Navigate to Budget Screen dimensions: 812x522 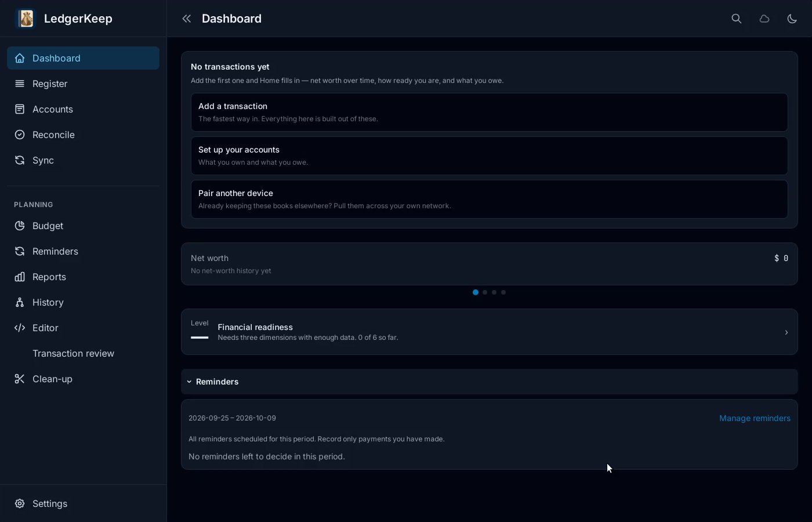click(x=83, y=226)
